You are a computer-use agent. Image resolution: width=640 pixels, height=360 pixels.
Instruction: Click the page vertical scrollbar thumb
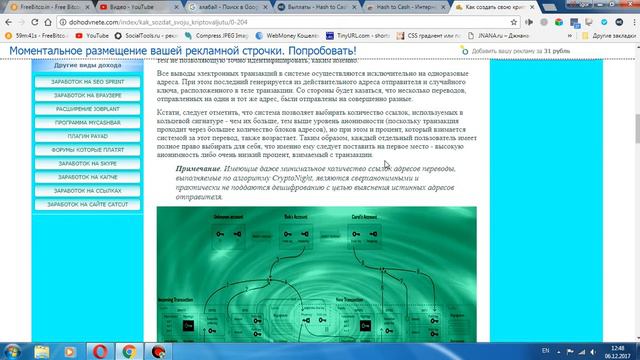pyautogui.click(x=637, y=129)
